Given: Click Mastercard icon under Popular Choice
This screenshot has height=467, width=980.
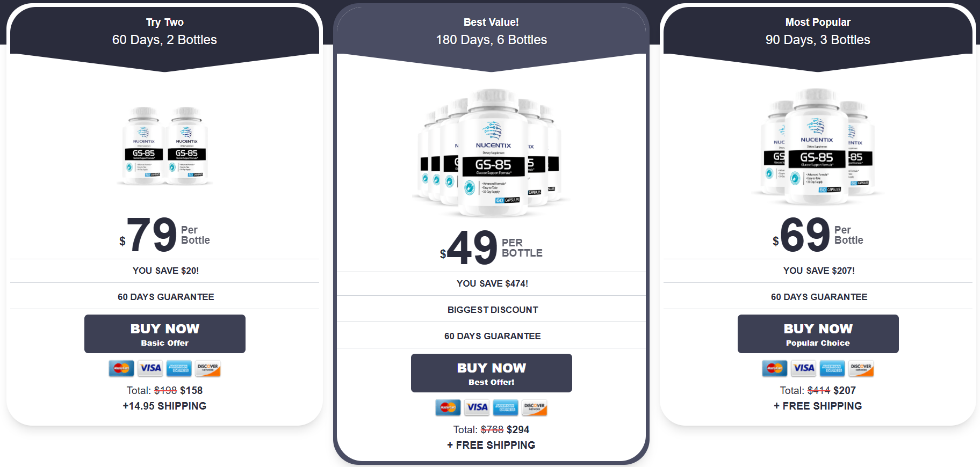Looking at the screenshot, I should 775,368.
